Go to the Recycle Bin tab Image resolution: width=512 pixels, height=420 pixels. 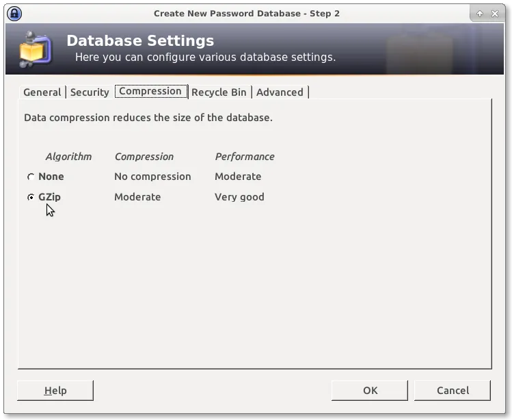point(219,92)
